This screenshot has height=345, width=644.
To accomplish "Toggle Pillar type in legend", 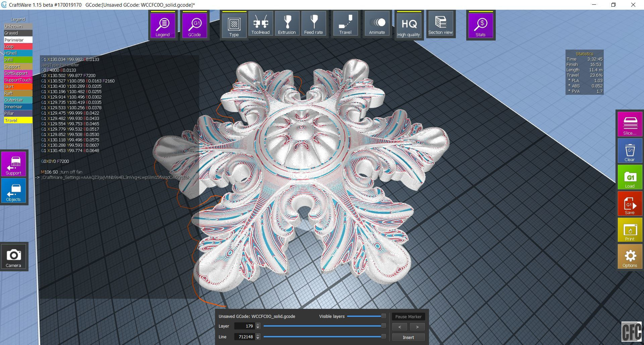I will [18, 114].
